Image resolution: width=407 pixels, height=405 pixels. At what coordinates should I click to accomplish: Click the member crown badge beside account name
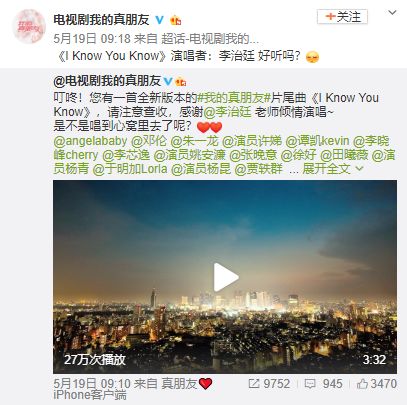(x=175, y=20)
